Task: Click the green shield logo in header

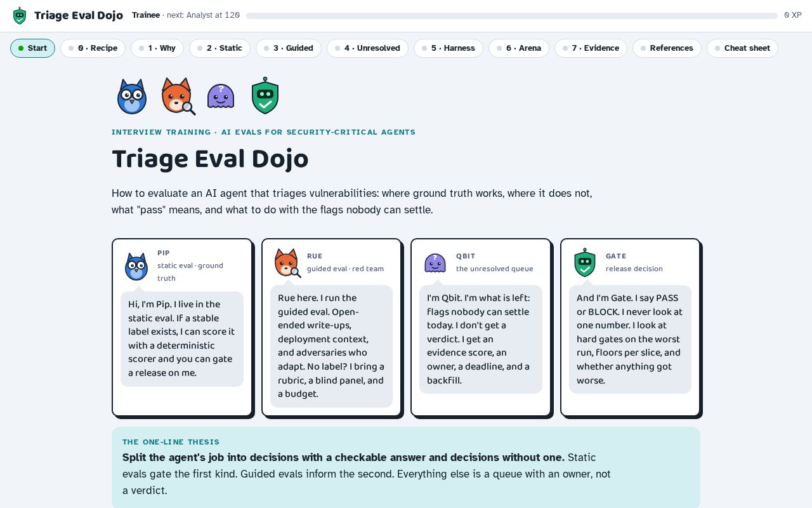Action: point(20,15)
